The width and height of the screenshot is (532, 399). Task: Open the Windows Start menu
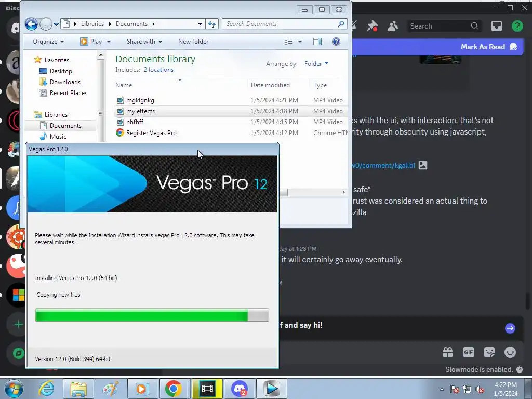(x=14, y=389)
